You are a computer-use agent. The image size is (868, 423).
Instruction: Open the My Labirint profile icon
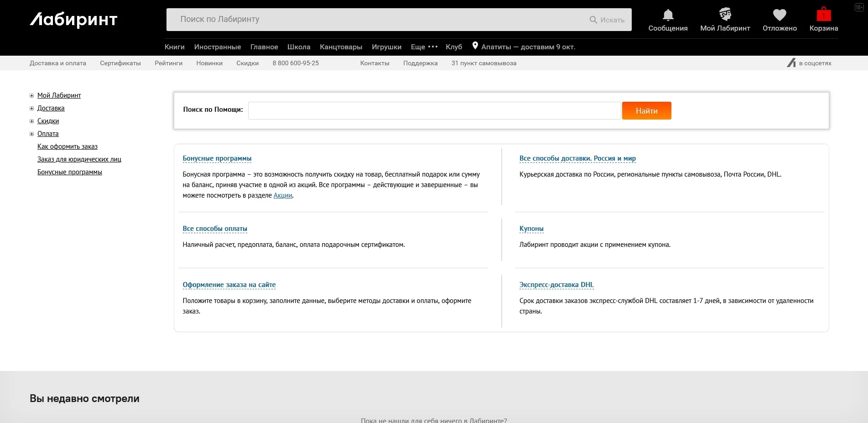click(x=725, y=15)
